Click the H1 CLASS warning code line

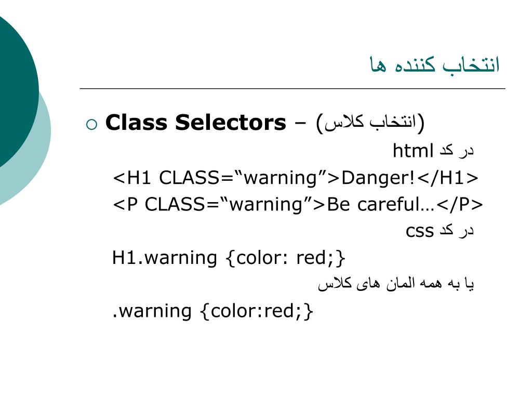[295, 178]
